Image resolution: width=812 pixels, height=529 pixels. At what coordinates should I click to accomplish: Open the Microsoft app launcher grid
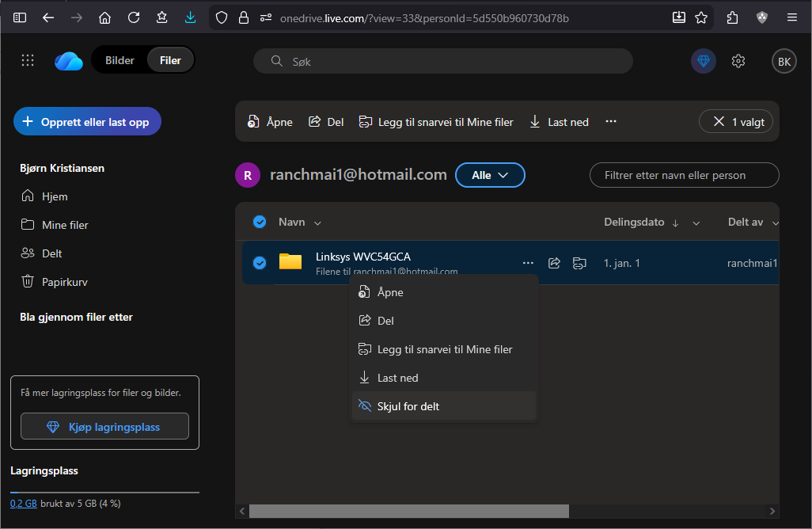tap(28, 61)
